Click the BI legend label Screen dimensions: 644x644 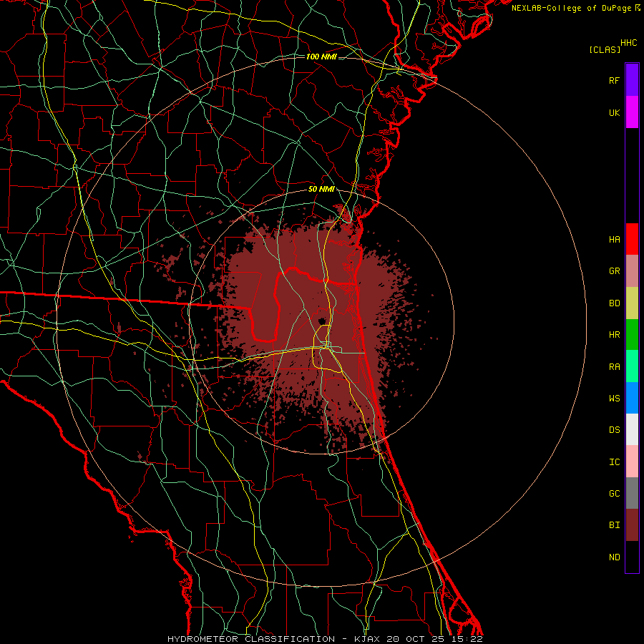(614, 525)
